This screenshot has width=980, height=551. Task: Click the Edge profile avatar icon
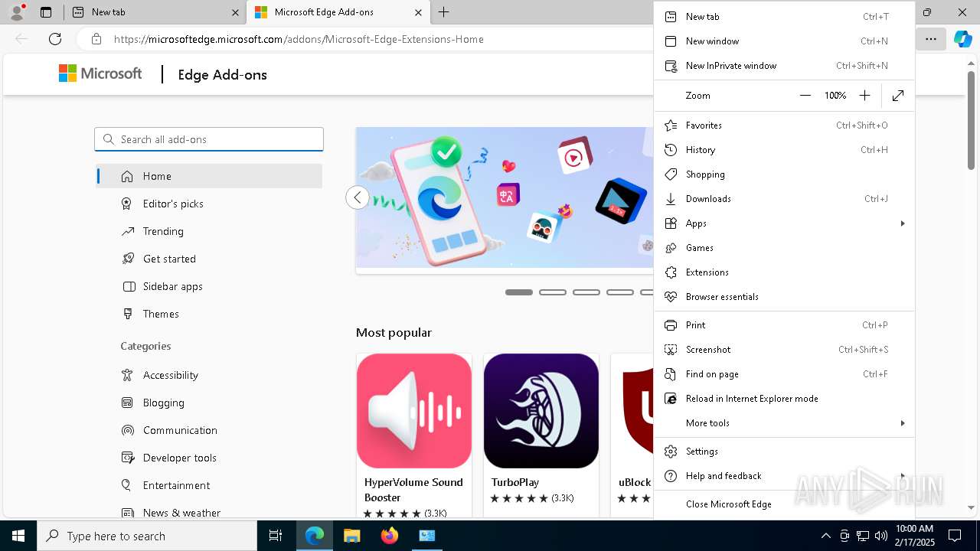(x=17, y=12)
